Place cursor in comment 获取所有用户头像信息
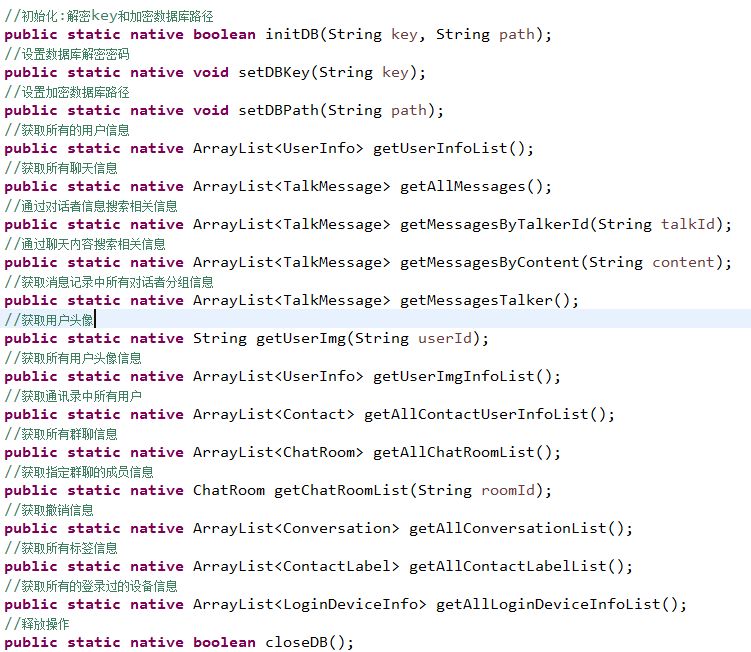This screenshot has height=652, width=751. pyautogui.click(x=73, y=358)
